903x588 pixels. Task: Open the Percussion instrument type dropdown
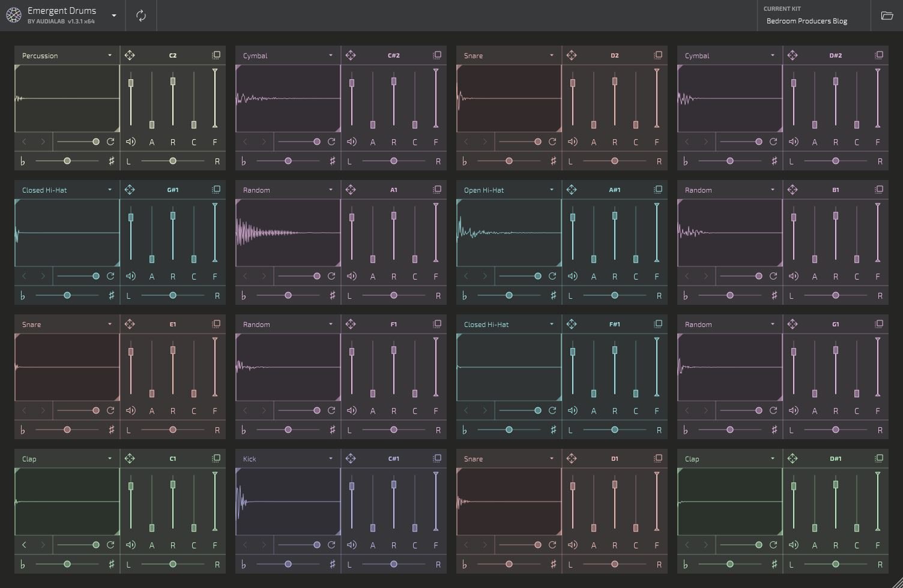pyautogui.click(x=67, y=55)
